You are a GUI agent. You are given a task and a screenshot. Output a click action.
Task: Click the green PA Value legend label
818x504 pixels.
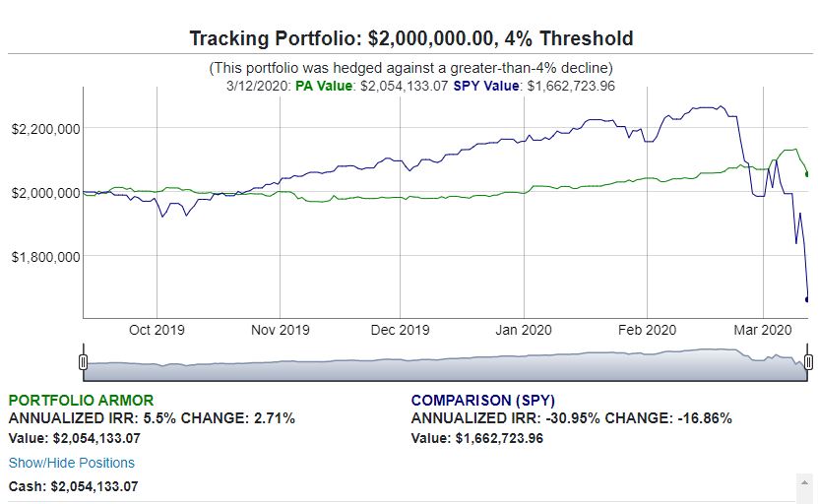tap(324, 86)
